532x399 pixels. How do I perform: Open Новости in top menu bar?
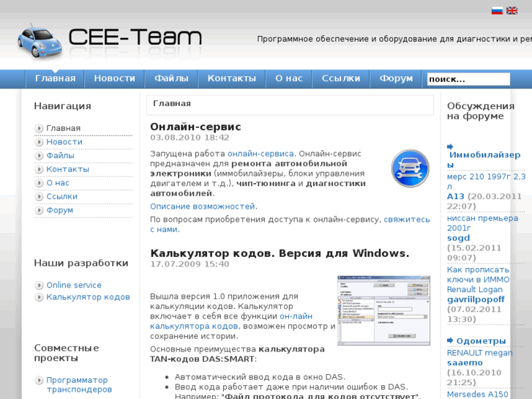tap(115, 78)
